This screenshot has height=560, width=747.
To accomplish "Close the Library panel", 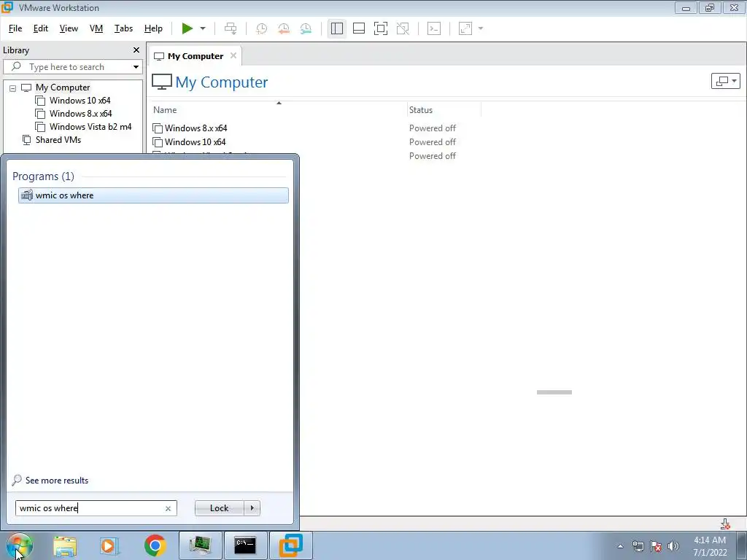I will (x=136, y=50).
